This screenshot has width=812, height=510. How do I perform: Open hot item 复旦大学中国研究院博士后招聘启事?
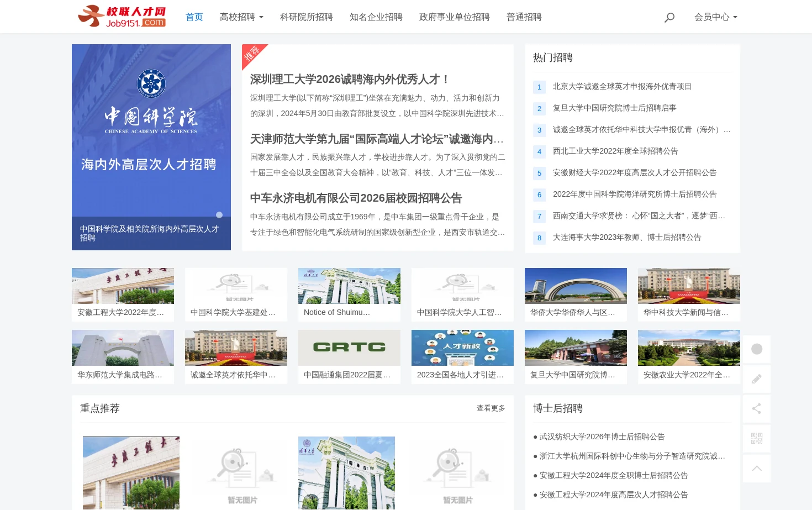pyautogui.click(x=614, y=108)
